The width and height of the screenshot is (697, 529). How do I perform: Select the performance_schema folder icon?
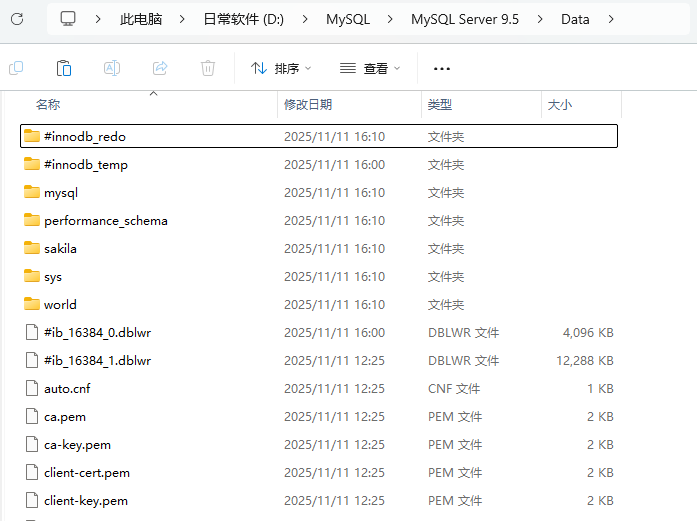coord(32,220)
